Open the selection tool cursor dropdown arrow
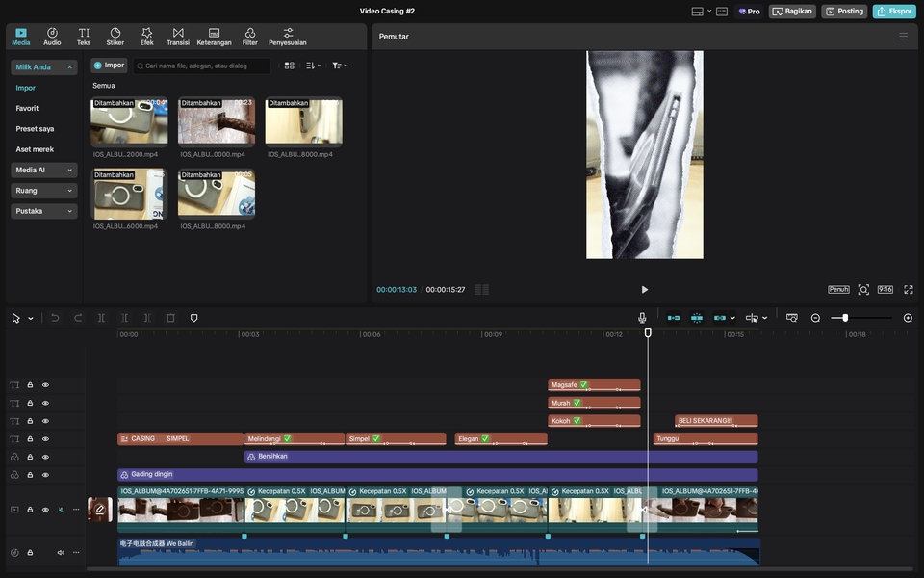The width and height of the screenshot is (924, 578). point(31,319)
